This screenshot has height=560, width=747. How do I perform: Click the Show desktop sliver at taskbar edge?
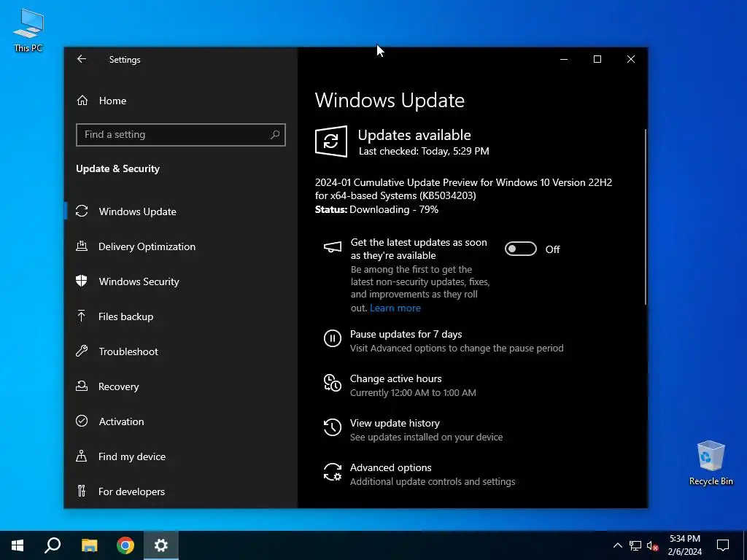click(x=745, y=545)
